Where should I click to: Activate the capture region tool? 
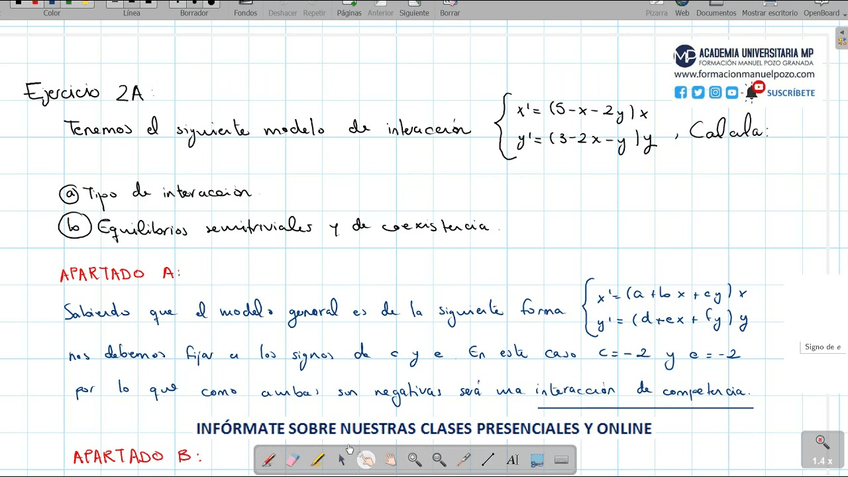click(x=537, y=460)
